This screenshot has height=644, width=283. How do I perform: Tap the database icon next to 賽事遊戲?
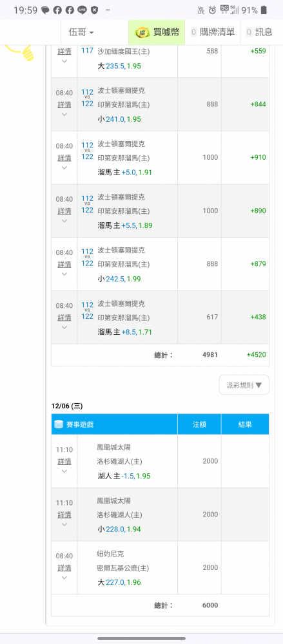[59, 424]
